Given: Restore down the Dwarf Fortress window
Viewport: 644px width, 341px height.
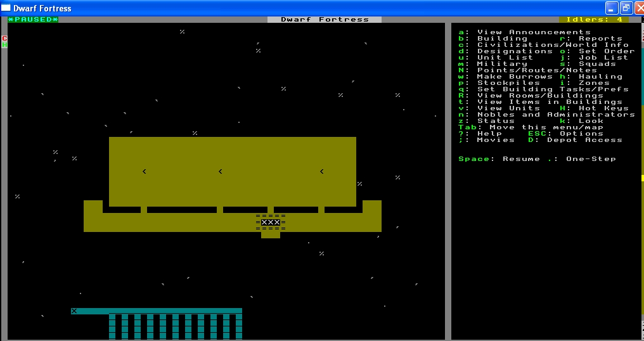Looking at the screenshot, I should (x=626, y=8).
